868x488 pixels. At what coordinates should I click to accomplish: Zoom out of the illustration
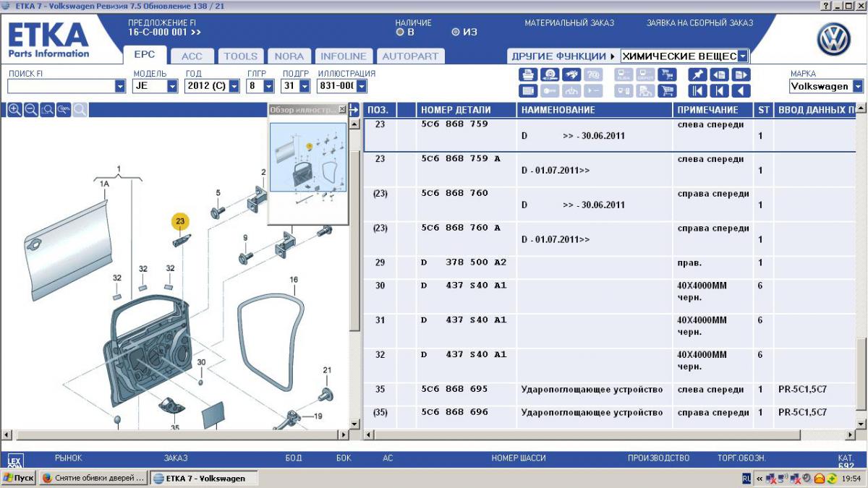pyautogui.click(x=31, y=110)
